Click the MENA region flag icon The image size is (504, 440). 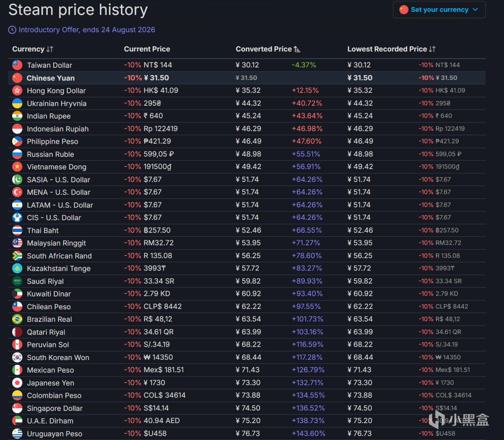[x=17, y=192]
